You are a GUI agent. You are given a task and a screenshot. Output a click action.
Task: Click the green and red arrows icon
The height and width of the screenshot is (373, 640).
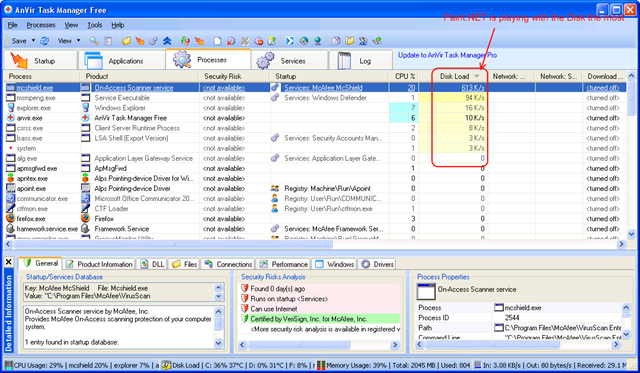[x=185, y=41]
